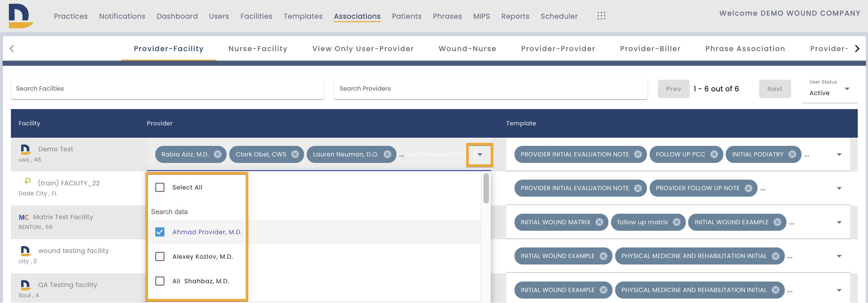Click the Demo Test facility logo
The width and height of the screenshot is (868, 303).
pyautogui.click(x=26, y=149)
